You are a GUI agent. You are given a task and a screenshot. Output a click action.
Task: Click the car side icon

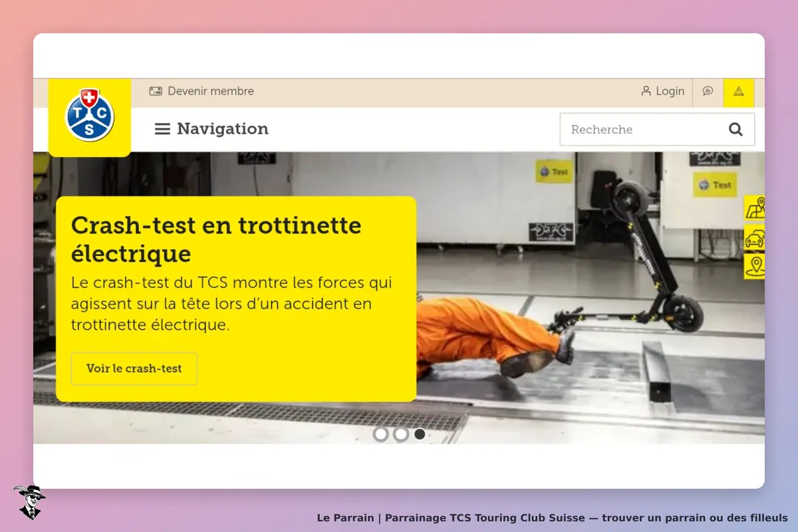click(x=754, y=237)
